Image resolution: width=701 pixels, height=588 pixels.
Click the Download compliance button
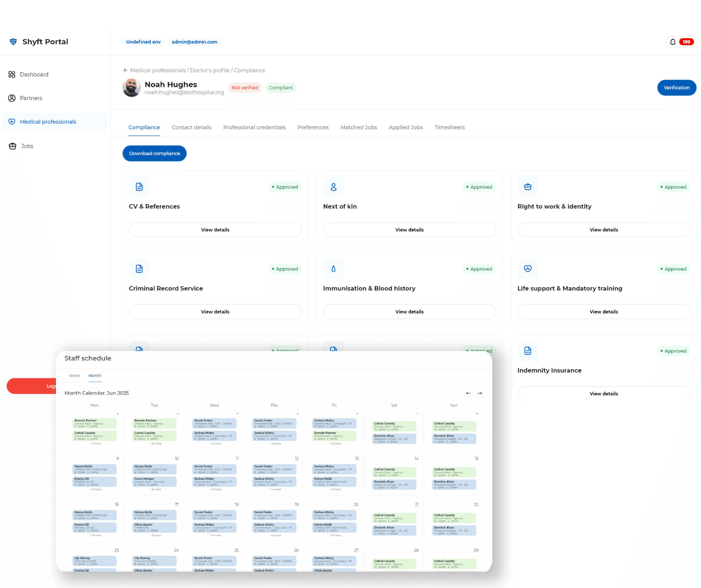154,153
